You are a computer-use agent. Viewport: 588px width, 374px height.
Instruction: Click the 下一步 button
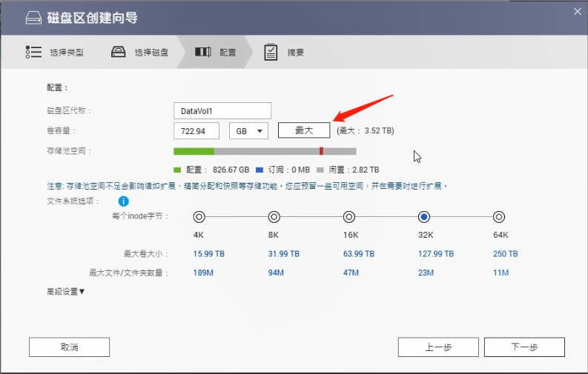525,347
